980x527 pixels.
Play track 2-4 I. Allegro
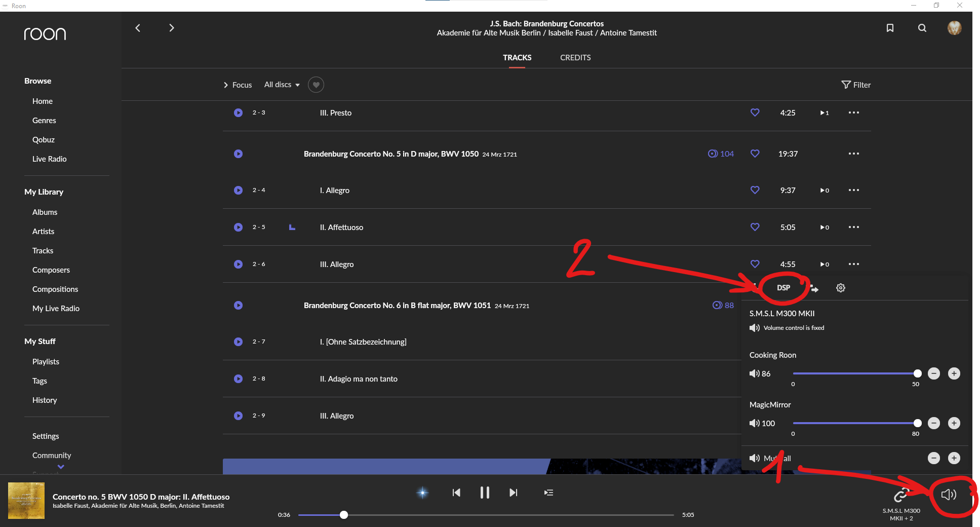tap(238, 190)
